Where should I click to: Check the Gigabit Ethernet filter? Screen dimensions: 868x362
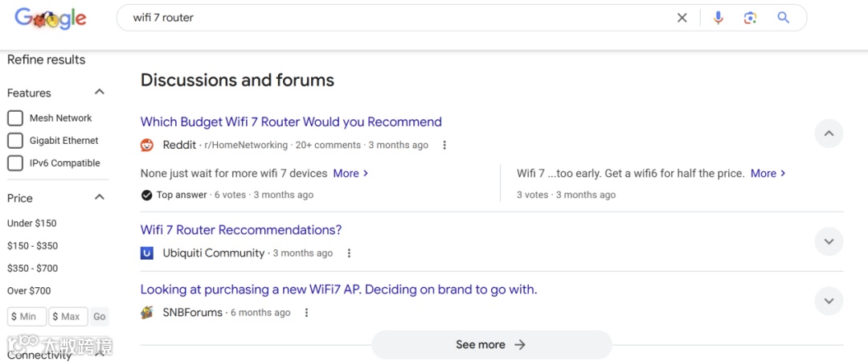click(x=15, y=141)
